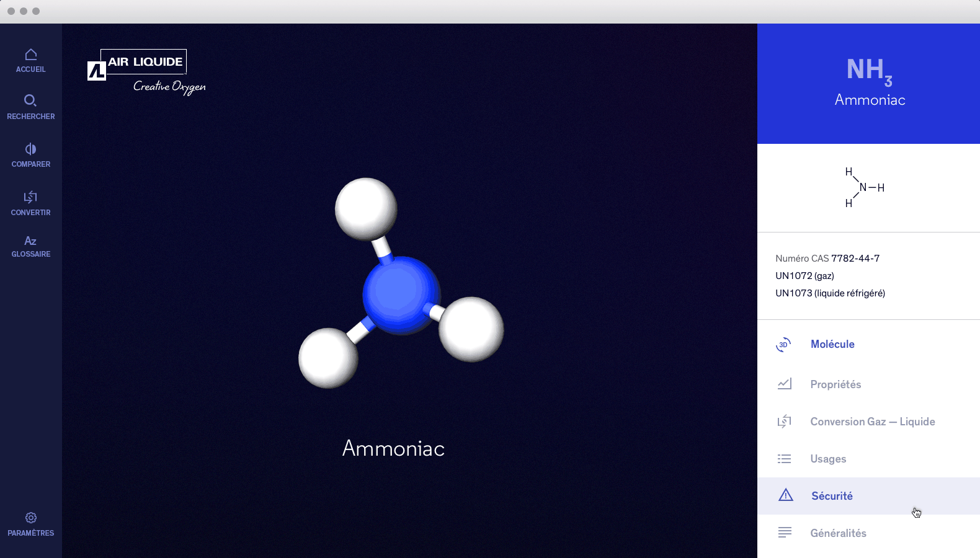
Task: Open the Glossaire Az icon
Action: click(30, 241)
